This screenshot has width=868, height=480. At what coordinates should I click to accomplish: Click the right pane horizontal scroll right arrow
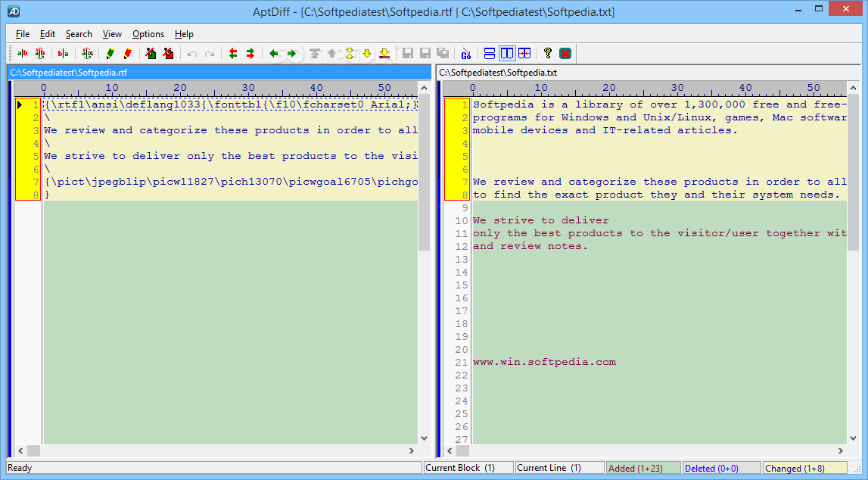(840, 450)
